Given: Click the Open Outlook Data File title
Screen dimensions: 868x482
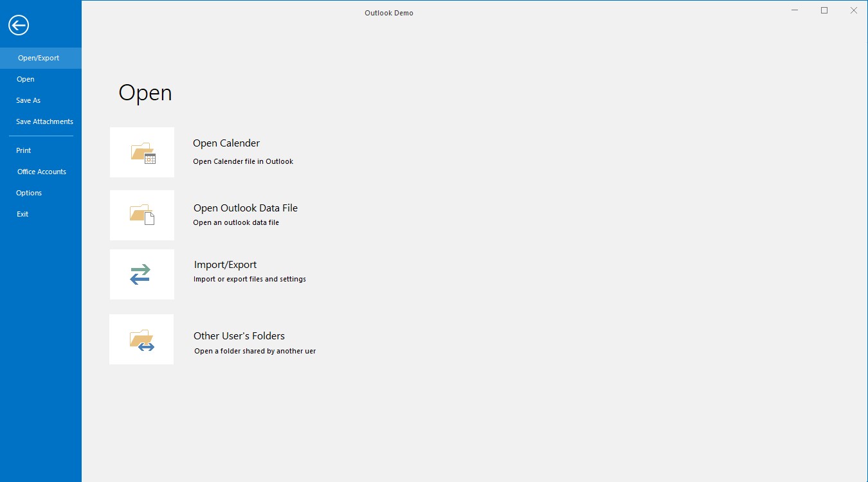Looking at the screenshot, I should pos(246,208).
